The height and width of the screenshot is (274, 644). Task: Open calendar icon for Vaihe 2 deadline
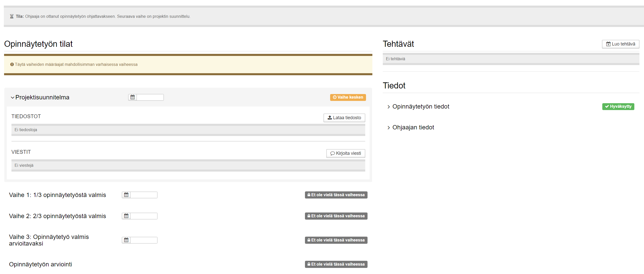click(126, 216)
